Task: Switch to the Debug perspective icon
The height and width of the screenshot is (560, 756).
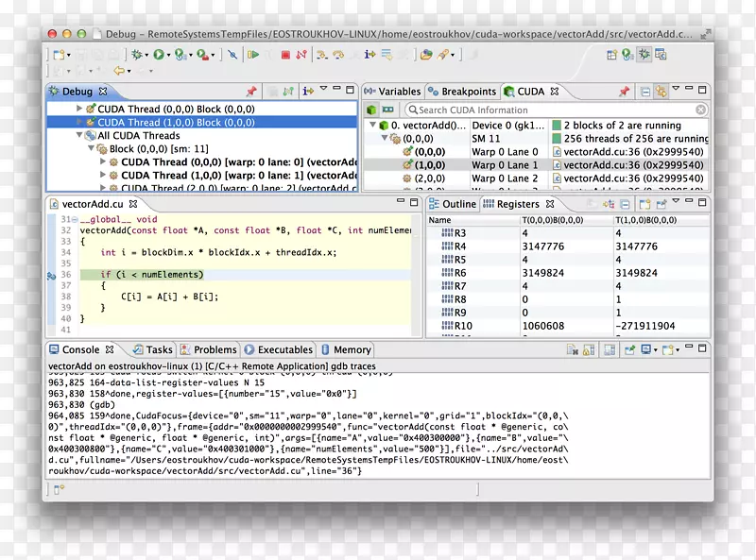Action: 644,55
